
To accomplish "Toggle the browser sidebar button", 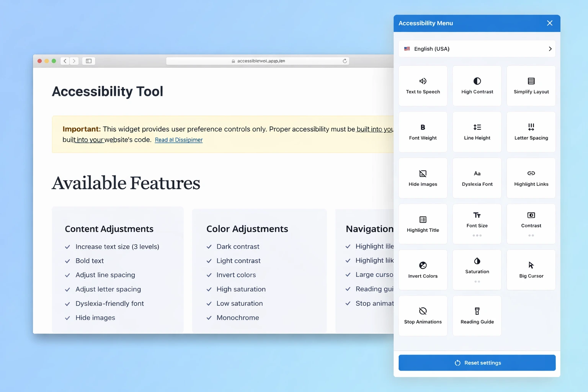I will pos(88,61).
